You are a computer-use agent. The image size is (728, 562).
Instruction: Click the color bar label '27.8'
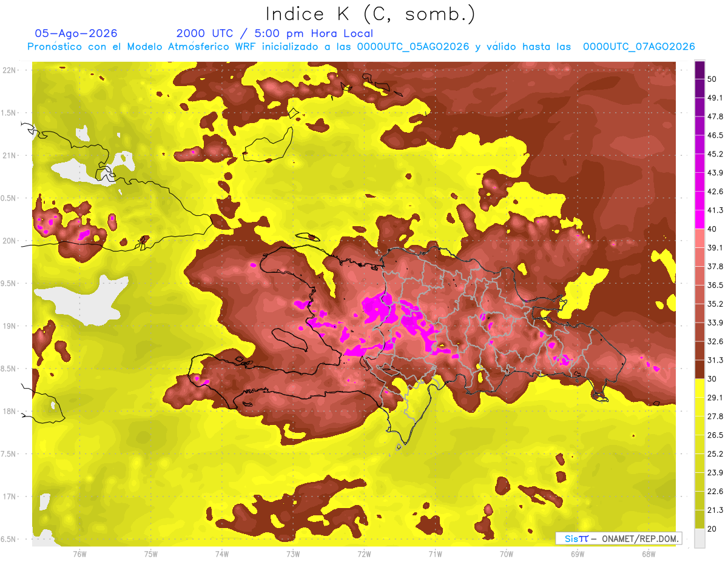[x=715, y=416]
